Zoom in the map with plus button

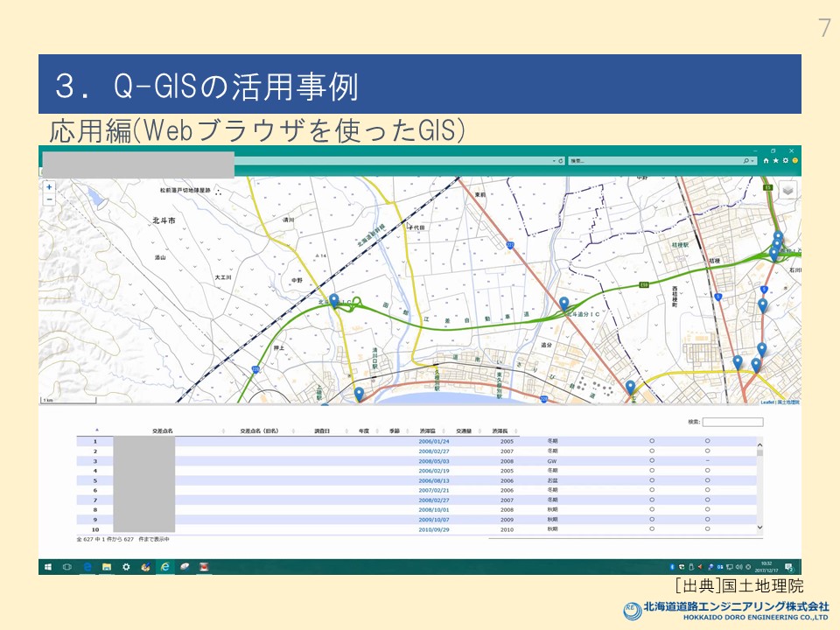[49, 187]
